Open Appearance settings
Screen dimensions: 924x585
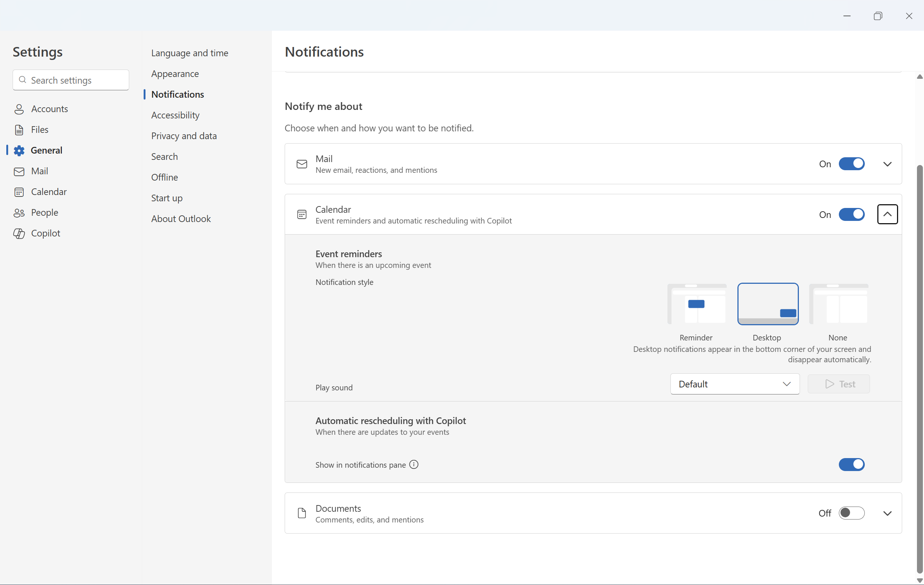pyautogui.click(x=175, y=74)
